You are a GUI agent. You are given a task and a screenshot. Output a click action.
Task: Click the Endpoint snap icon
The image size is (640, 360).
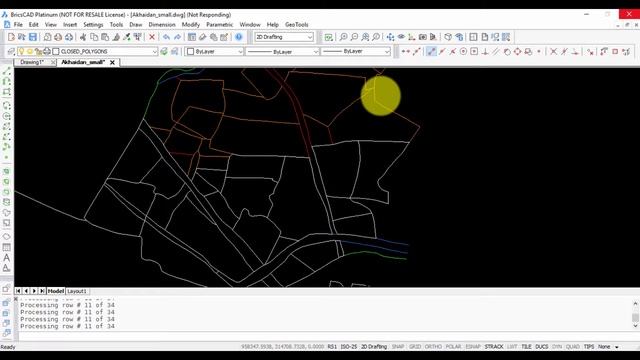(431, 51)
